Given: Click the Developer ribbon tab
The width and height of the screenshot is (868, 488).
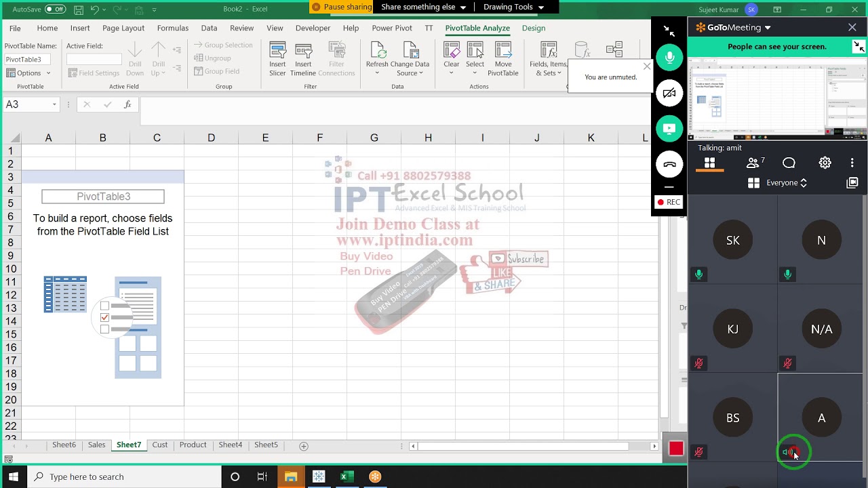Looking at the screenshot, I should pyautogui.click(x=313, y=28).
